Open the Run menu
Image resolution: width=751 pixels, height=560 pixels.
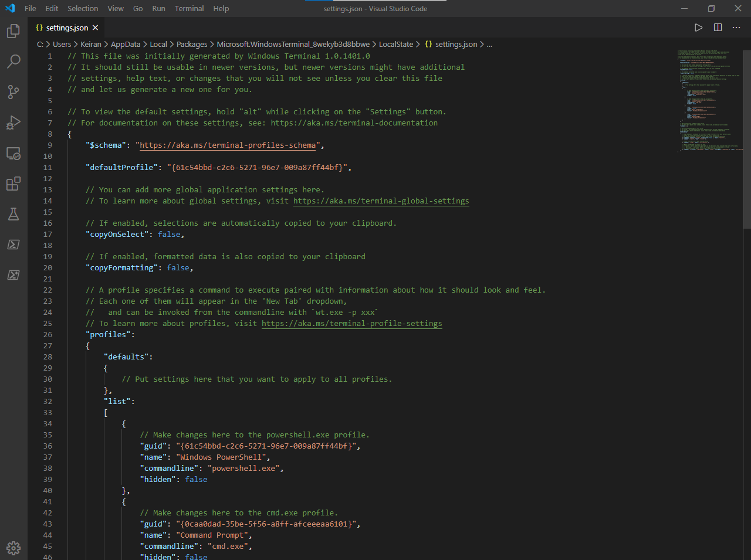click(x=158, y=8)
